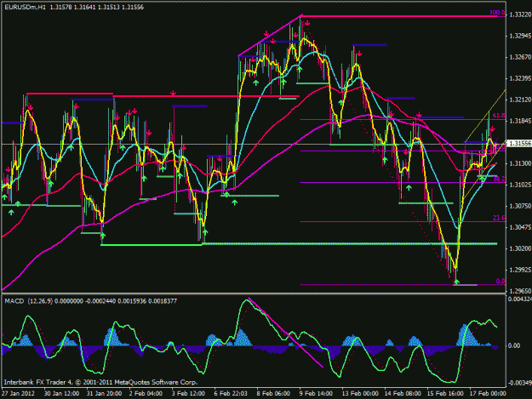This screenshot has height=399, width=532.
Task: Click the -0.00349 MACD scale value
Action: pyautogui.click(x=520, y=383)
